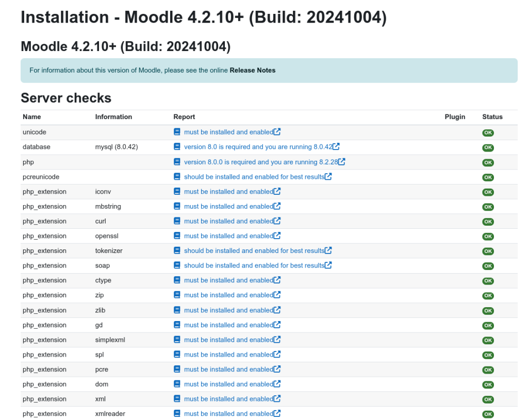
Task: Select the 'xmlreader' information cell
Action: click(110, 414)
